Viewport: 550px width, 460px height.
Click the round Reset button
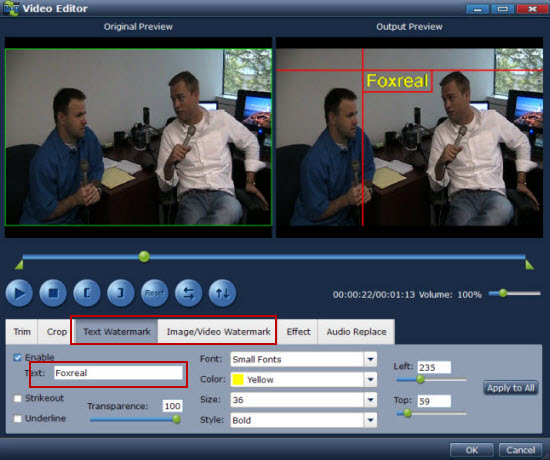pos(154,293)
